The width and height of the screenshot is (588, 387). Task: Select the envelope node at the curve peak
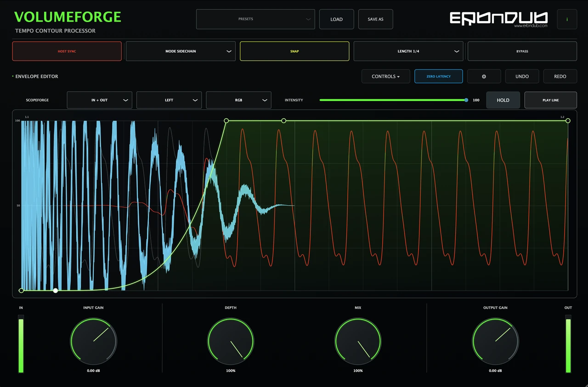[226, 121]
